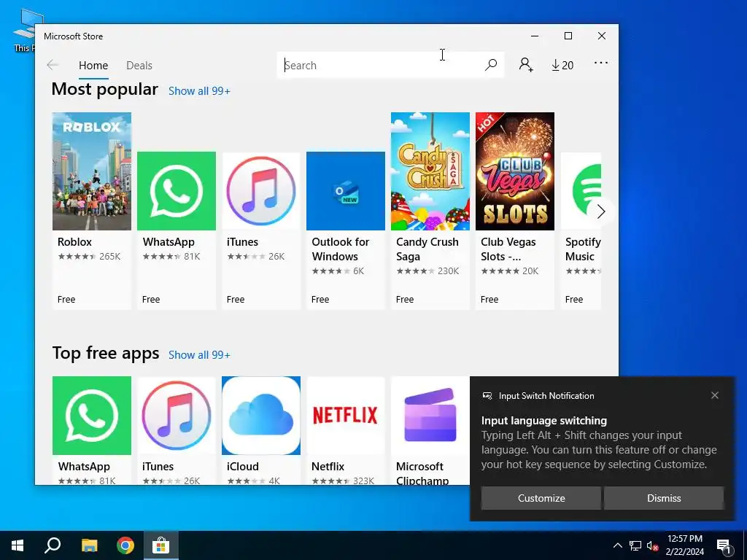747x560 pixels.
Task: Click the next arrow in Most popular carousel
Action: pyautogui.click(x=601, y=211)
